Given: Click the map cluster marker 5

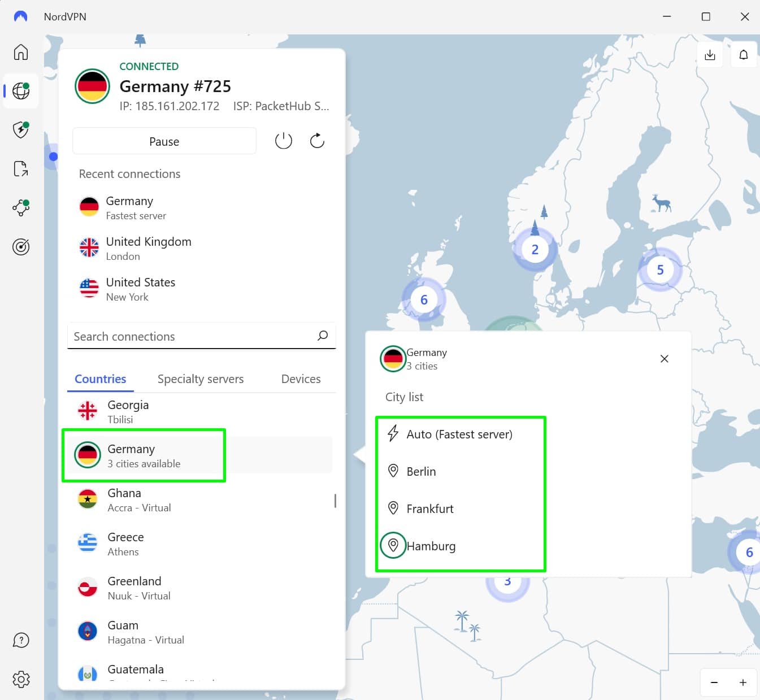Looking at the screenshot, I should (x=660, y=269).
